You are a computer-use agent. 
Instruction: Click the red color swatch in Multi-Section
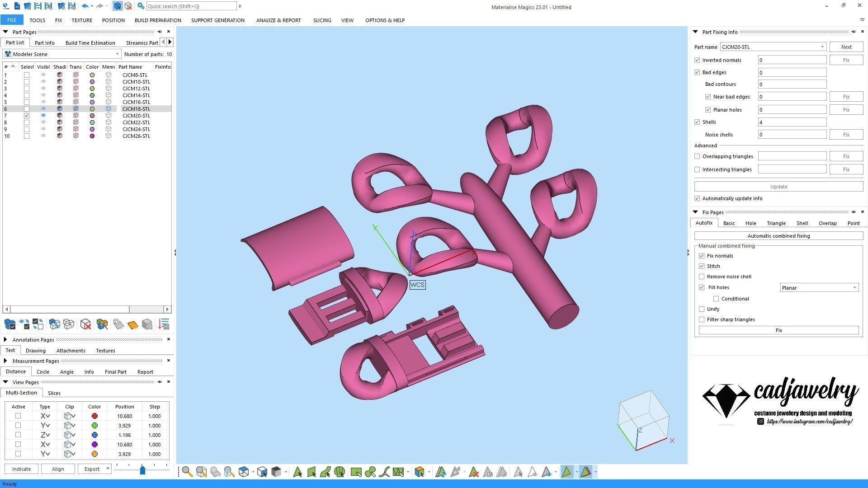(x=94, y=416)
